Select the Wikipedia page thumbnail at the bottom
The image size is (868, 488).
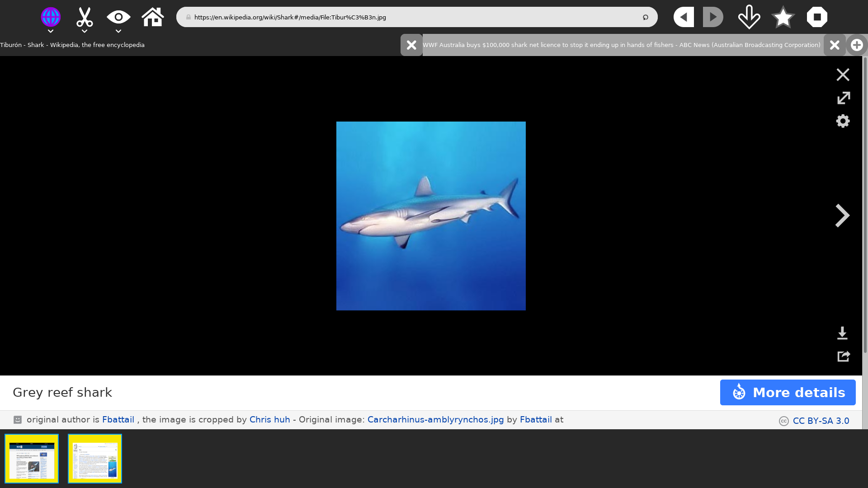point(95,459)
